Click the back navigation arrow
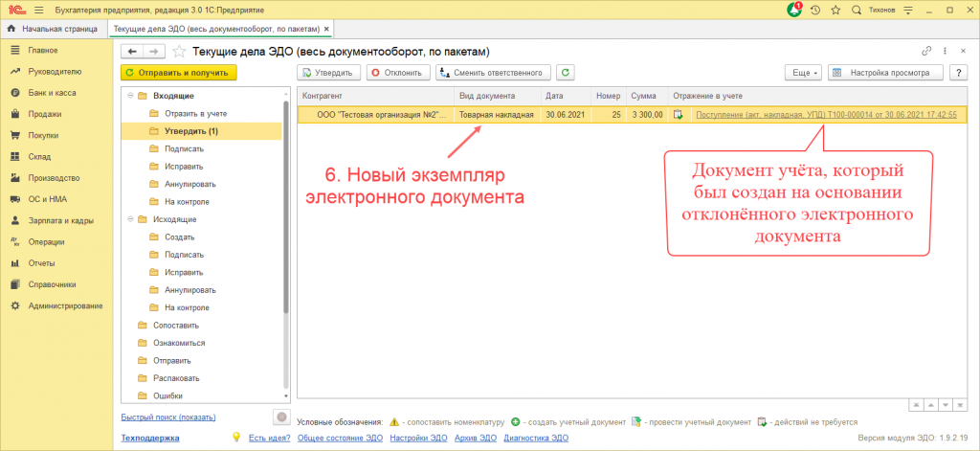 132,52
